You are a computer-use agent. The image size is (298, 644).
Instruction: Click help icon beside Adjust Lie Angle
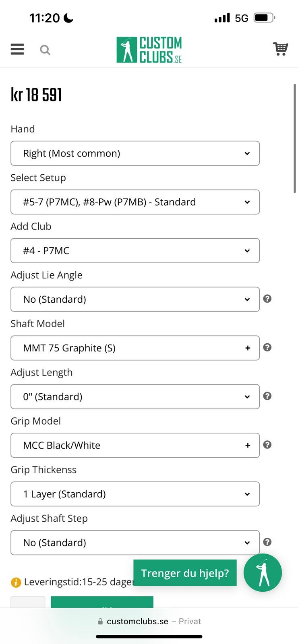click(x=267, y=299)
